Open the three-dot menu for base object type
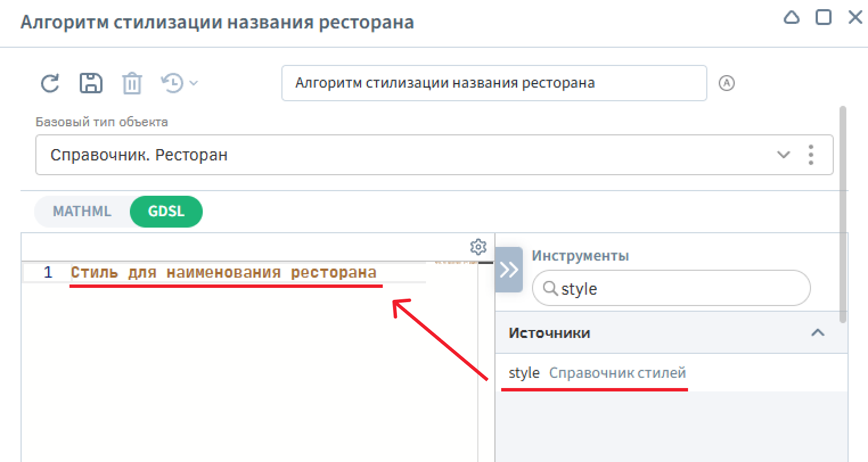 810,155
